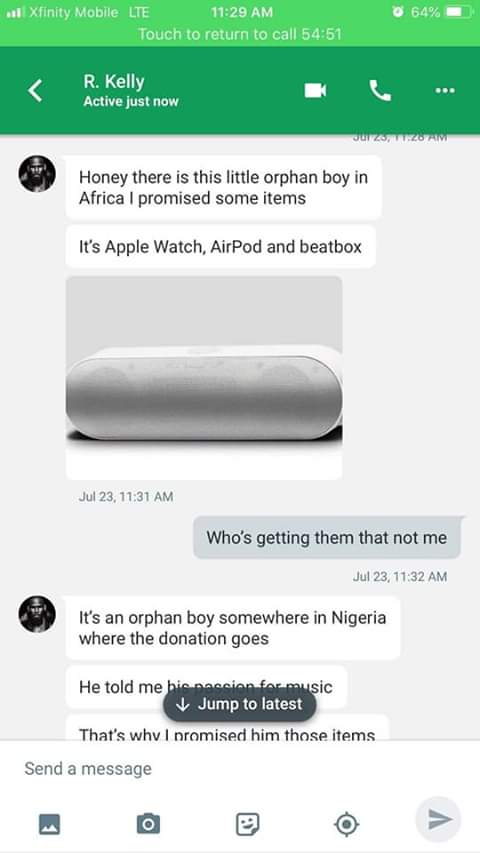The width and height of the screenshot is (480, 853).
Task: Tap the contact name in header
Action: pyautogui.click(x=114, y=82)
